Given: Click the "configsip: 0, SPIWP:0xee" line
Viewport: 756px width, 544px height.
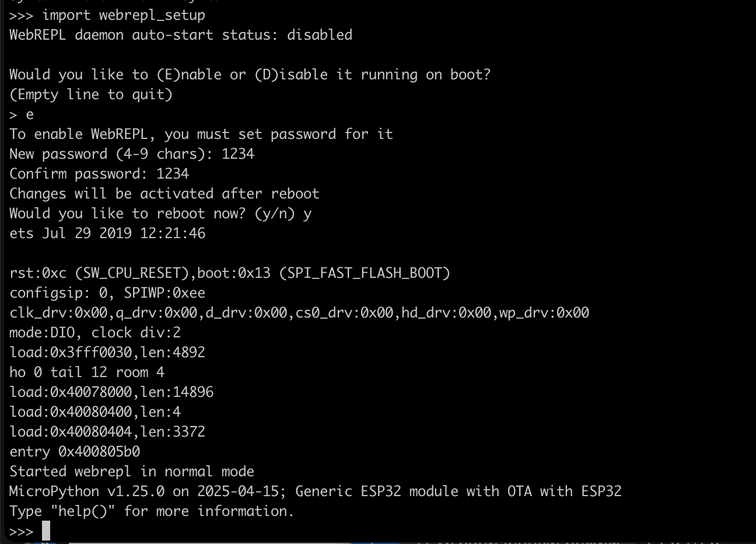Looking at the screenshot, I should click(107, 293).
